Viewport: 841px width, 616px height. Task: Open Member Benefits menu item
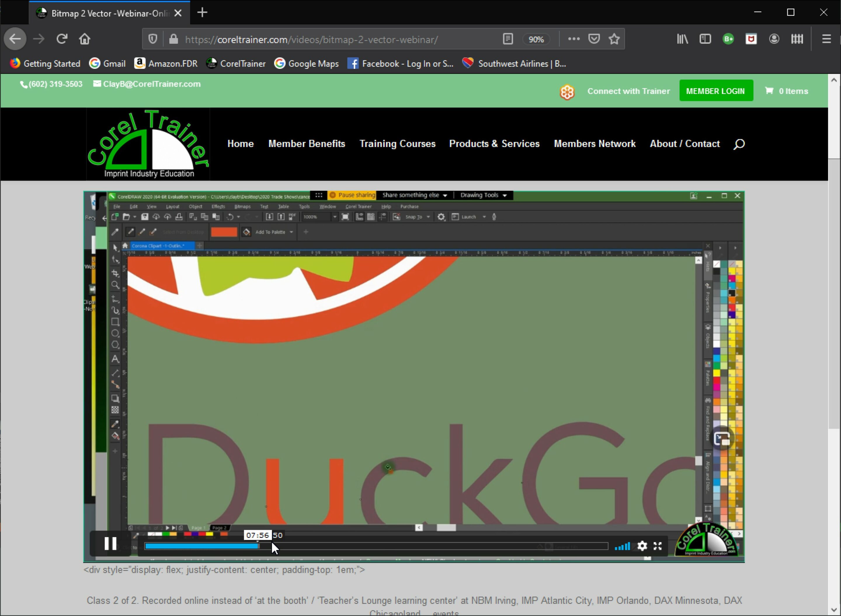click(x=307, y=144)
